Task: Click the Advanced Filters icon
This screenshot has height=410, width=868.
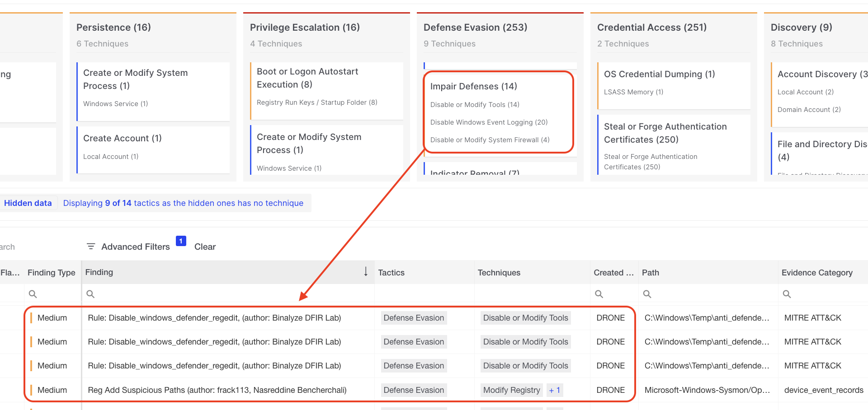Action: pos(91,247)
